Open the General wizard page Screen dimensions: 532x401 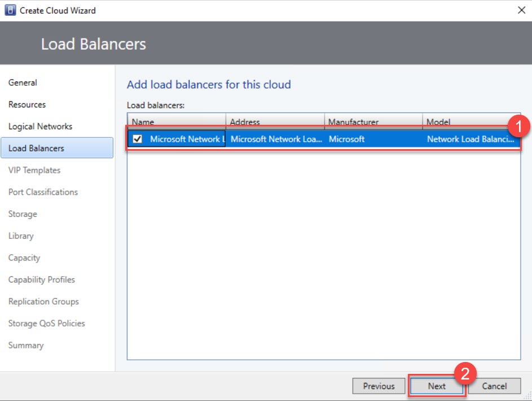[23, 82]
